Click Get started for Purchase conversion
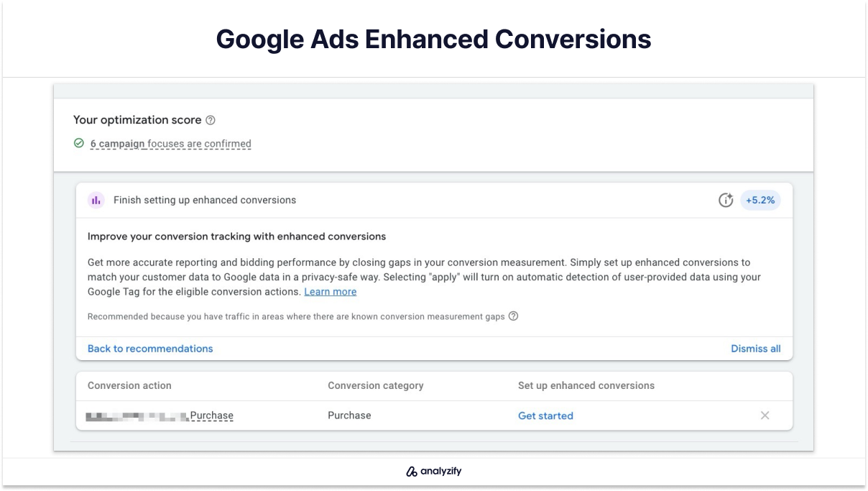The height and width of the screenshot is (491, 868). (x=545, y=416)
